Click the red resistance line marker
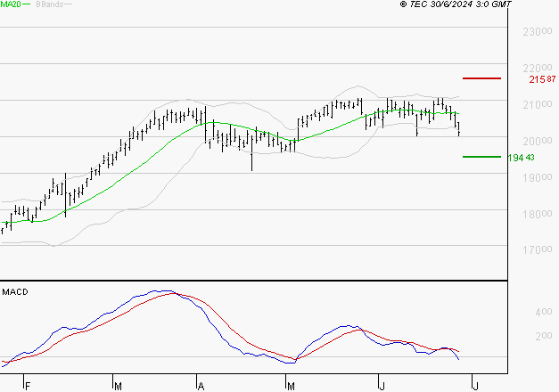The width and height of the screenshot is (559, 392). tap(481, 78)
